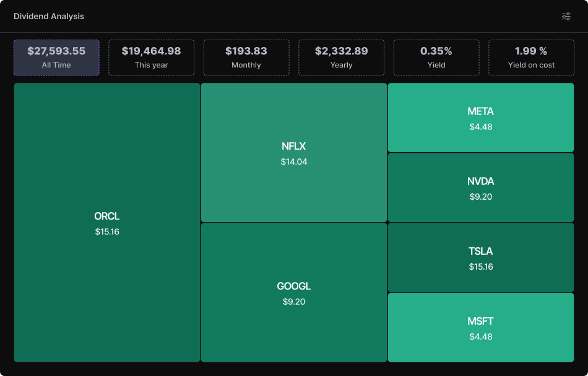Select the All Time dividend tab
This screenshot has height=376, width=588.
[x=56, y=58]
